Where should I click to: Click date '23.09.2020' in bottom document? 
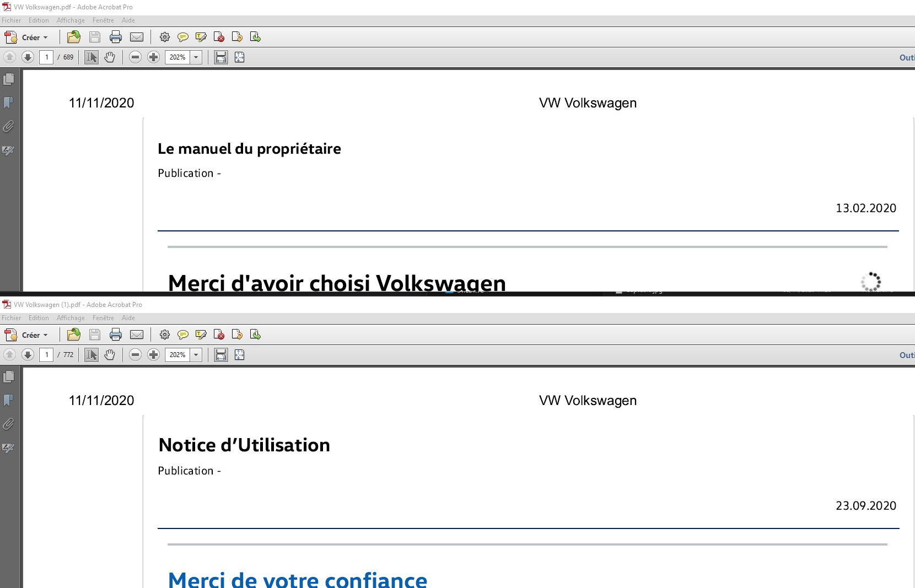click(x=866, y=505)
